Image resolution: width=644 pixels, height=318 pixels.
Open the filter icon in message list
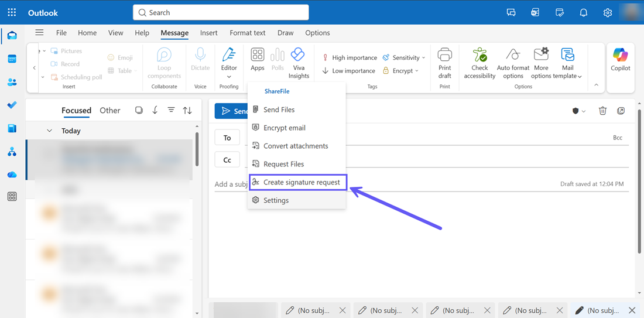(172, 110)
